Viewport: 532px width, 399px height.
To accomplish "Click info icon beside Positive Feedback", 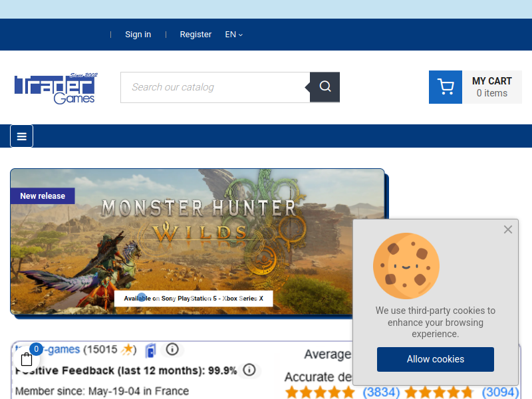I will pyautogui.click(x=249, y=370).
